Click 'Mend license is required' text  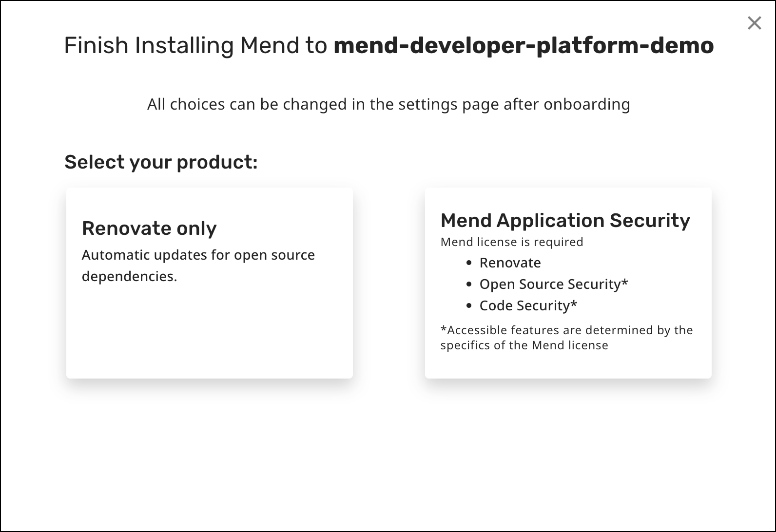(x=511, y=242)
